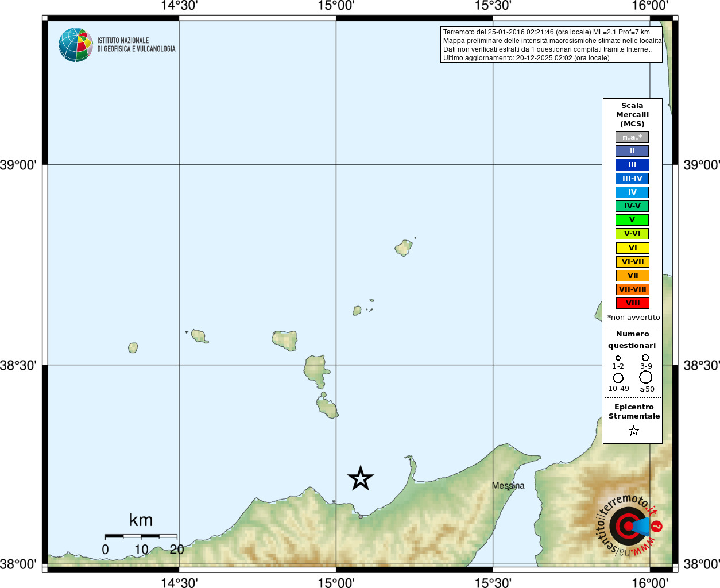Click the III intensity legend swatch
Viewport: 720px width, 588px height.
[x=632, y=165]
